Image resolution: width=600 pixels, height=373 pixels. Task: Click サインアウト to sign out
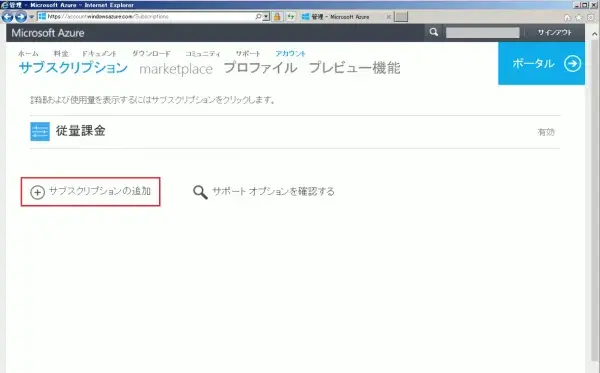coord(554,33)
